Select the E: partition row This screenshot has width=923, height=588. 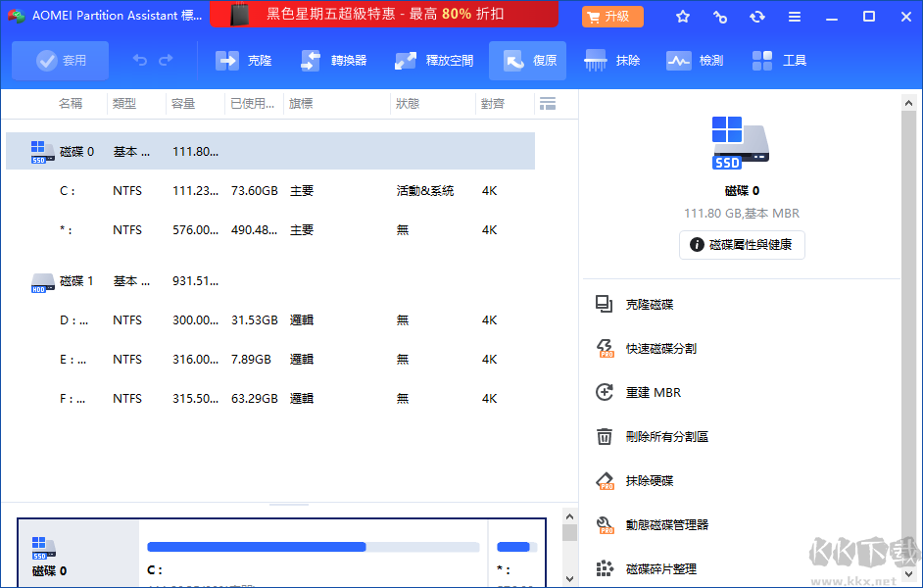point(270,359)
